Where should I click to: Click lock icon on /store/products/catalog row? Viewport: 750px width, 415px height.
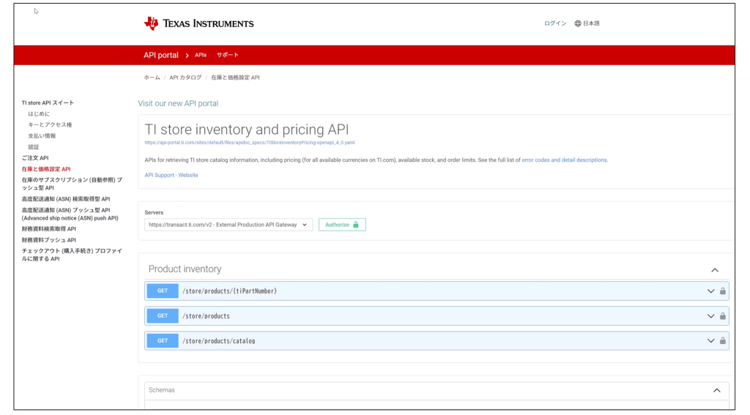(723, 341)
